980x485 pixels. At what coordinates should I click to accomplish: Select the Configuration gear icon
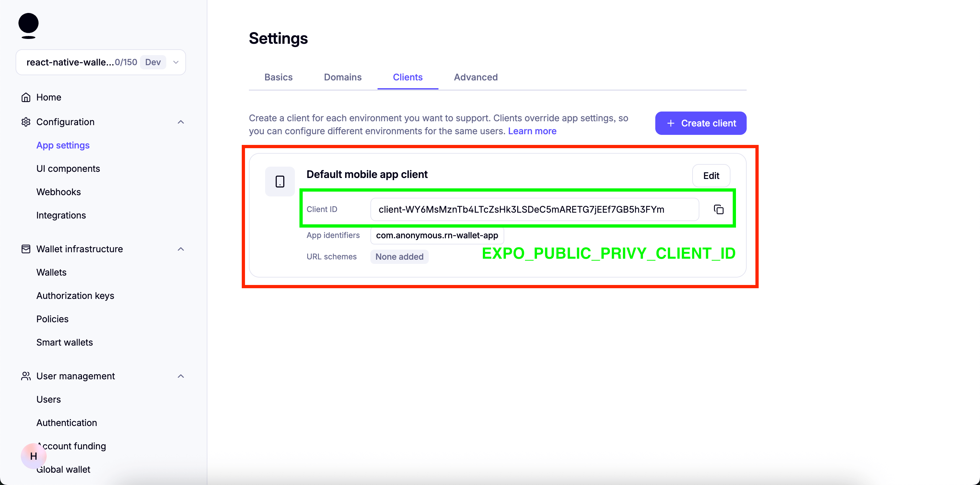coord(26,122)
